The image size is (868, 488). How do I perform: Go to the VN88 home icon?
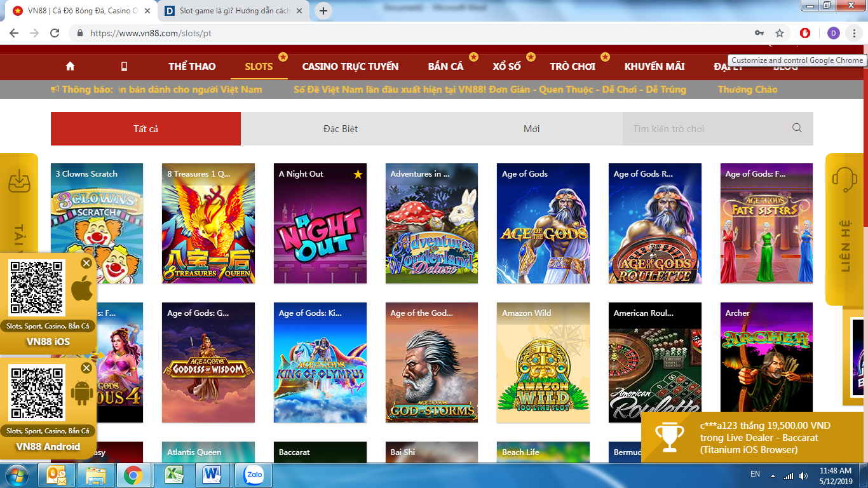pos(70,66)
